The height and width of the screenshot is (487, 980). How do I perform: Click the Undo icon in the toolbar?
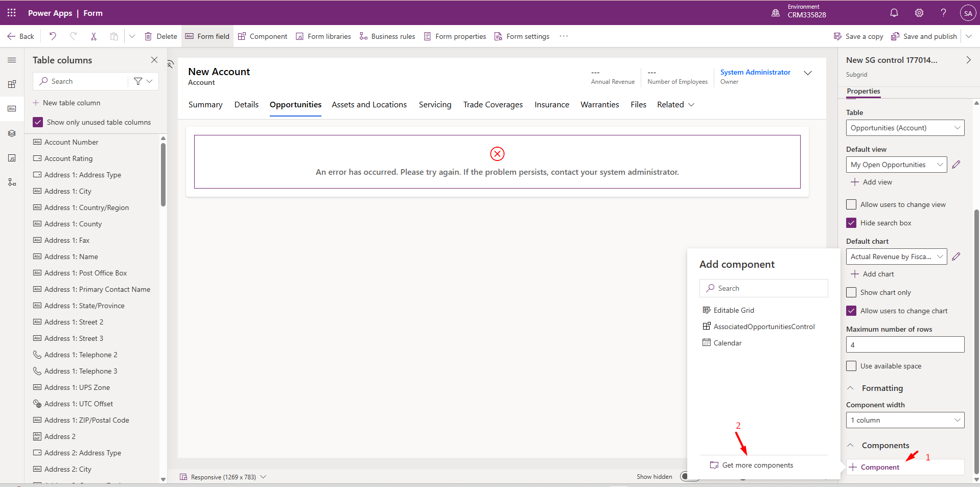point(53,36)
